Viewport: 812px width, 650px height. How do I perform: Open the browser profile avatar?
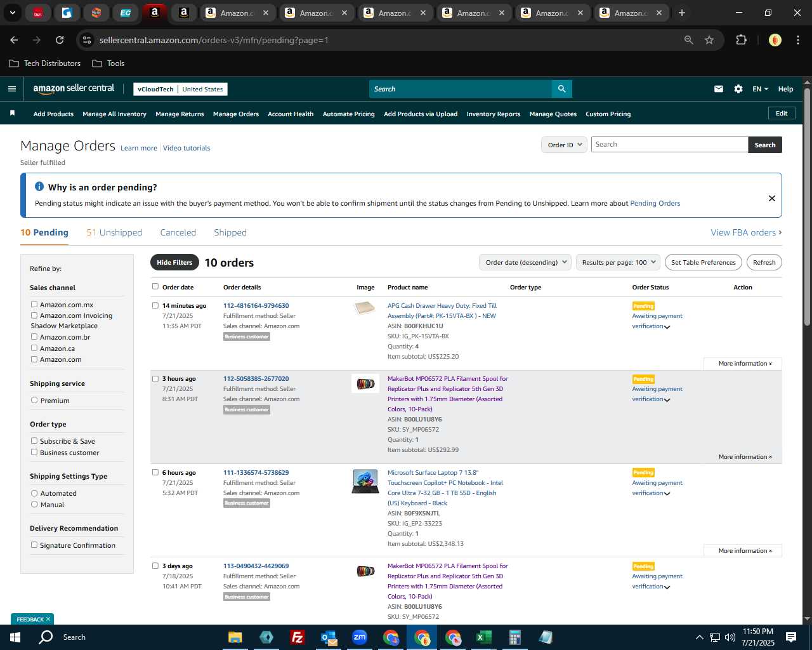coord(775,40)
